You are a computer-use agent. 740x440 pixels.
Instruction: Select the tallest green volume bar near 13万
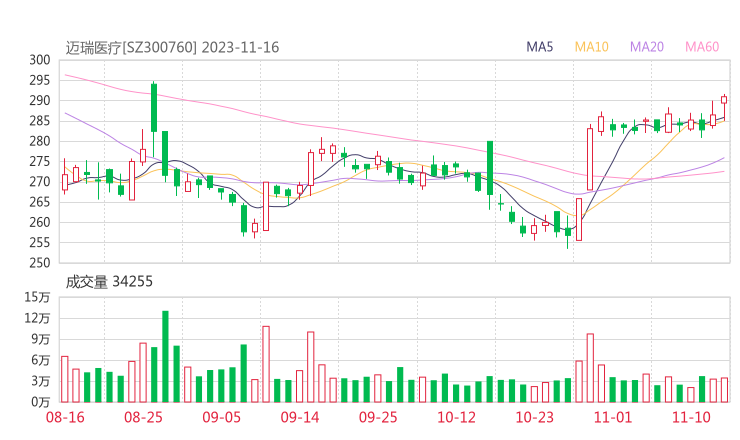coord(165,356)
